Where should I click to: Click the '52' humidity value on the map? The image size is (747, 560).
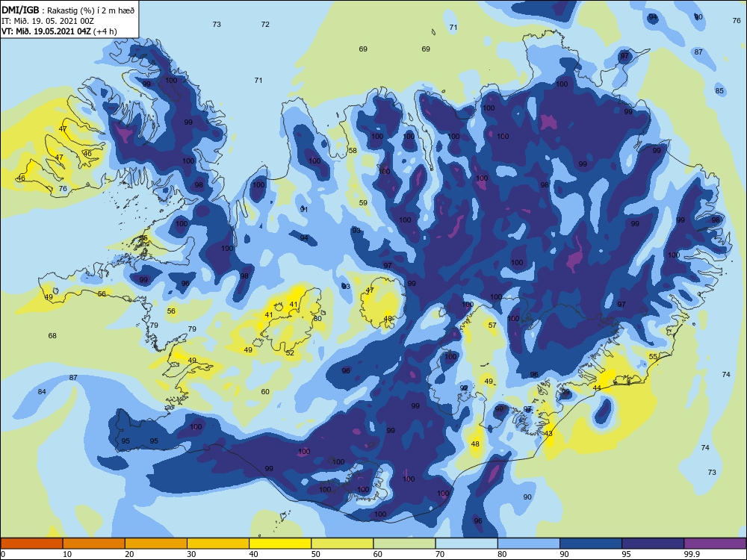(x=290, y=353)
